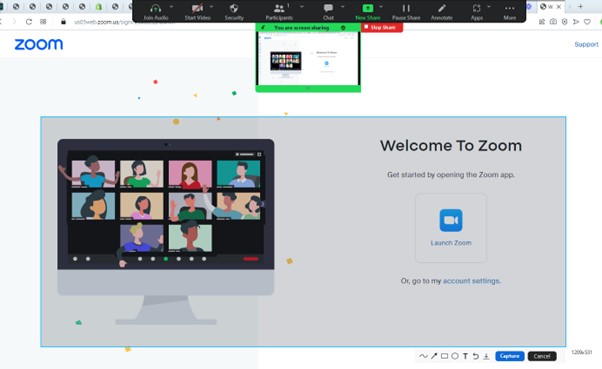Collapse the share preview using bottom chevron
The image size is (602, 369).
pos(308,88)
